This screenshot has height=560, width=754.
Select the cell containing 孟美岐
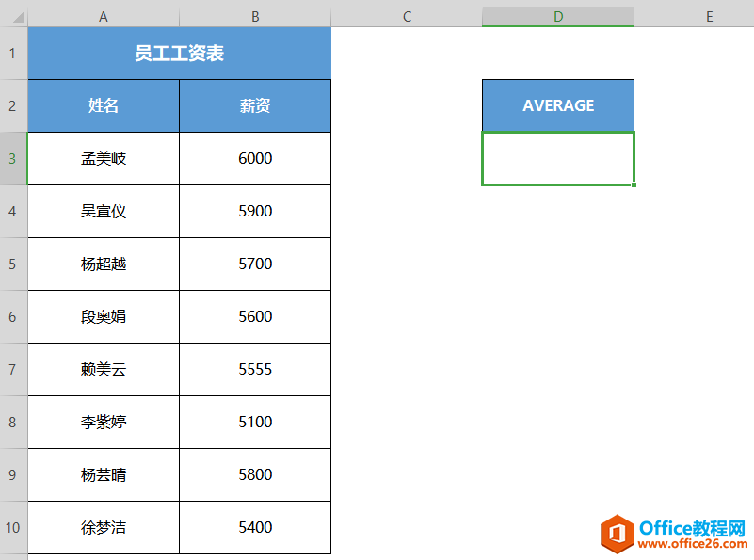tap(103, 158)
